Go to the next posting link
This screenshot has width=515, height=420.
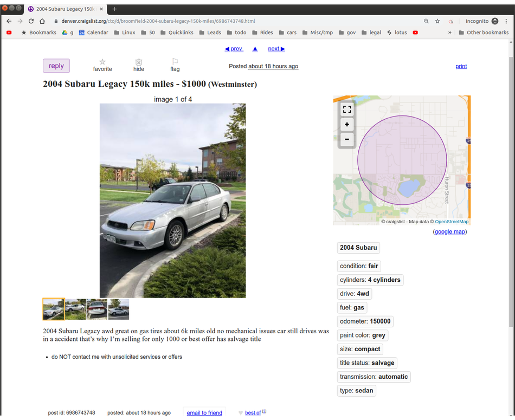[x=276, y=49]
